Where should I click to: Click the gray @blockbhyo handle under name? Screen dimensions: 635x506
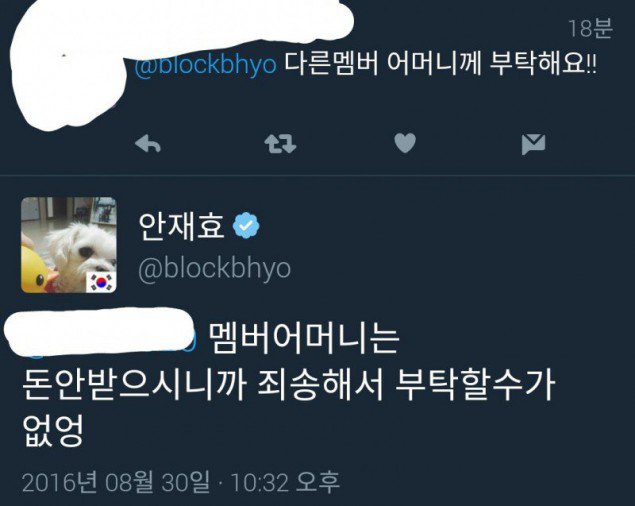click(x=215, y=269)
